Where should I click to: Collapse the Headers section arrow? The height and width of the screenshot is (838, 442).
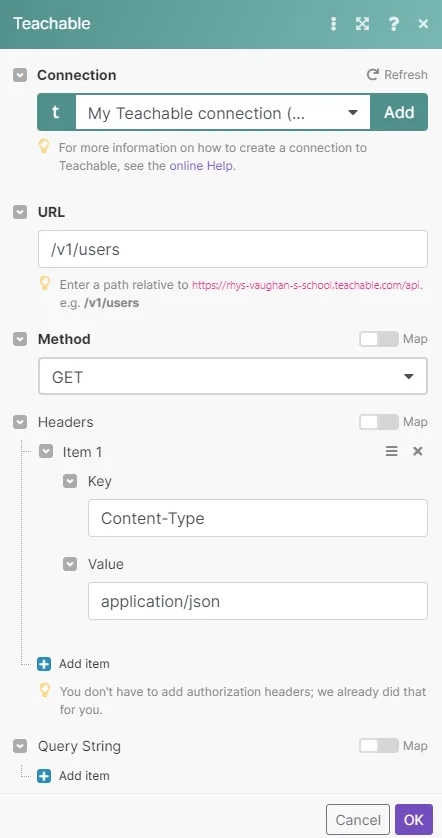click(x=20, y=422)
